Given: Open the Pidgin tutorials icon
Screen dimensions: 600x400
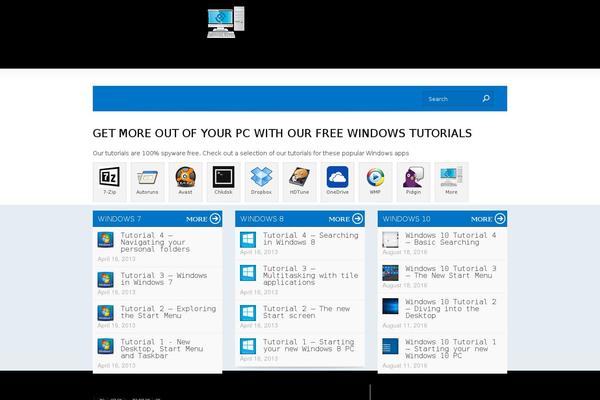Looking at the screenshot, I should click(413, 182).
